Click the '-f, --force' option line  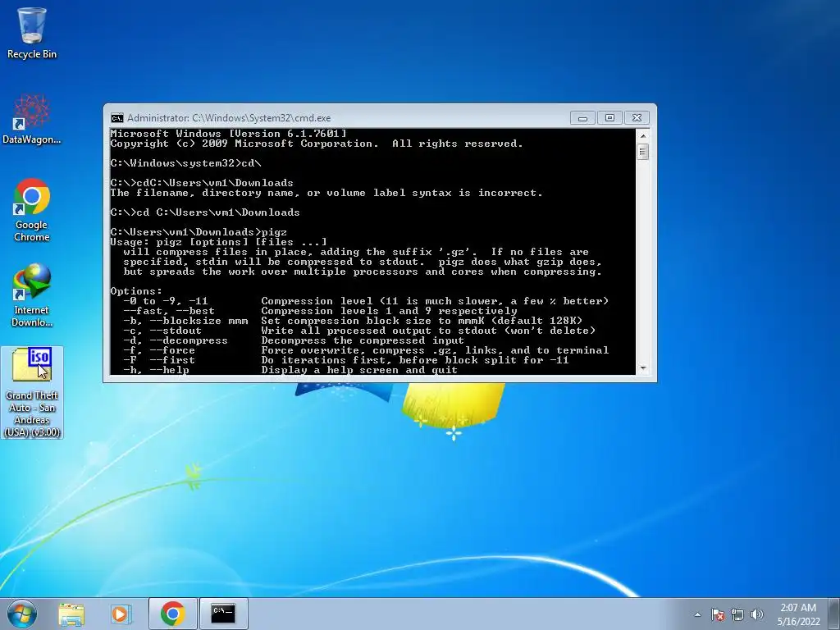click(x=366, y=350)
